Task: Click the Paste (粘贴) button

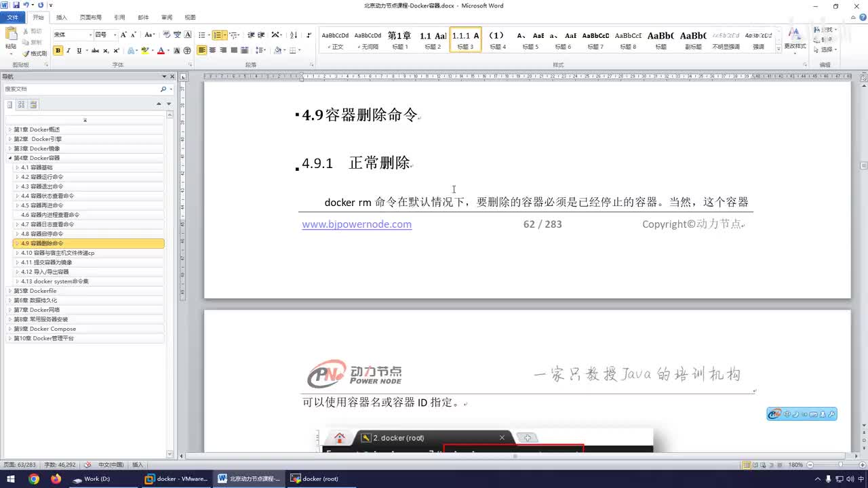Action: [11, 41]
